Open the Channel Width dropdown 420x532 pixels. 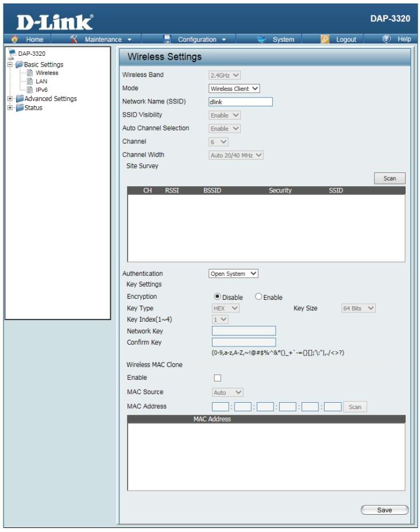pyautogui.click(x=236, y=155)
